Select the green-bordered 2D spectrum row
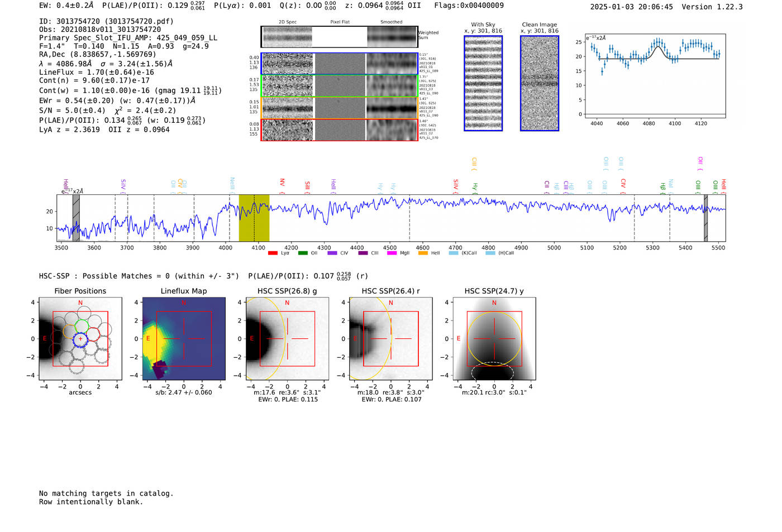 click(x=340, y=86)
